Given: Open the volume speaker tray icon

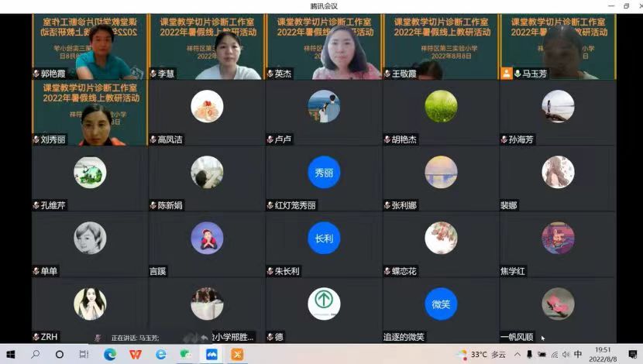Looking at the screenshot, I should click(x=566, y=355).
